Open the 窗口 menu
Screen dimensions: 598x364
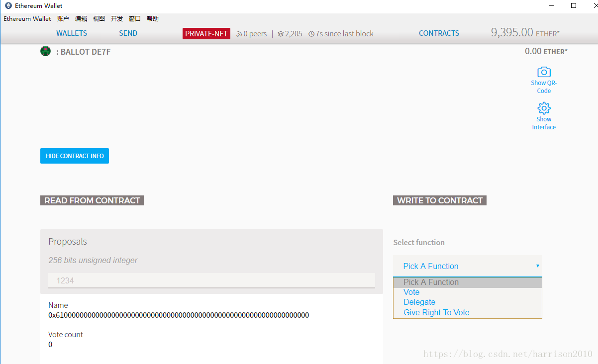point(135,18)
